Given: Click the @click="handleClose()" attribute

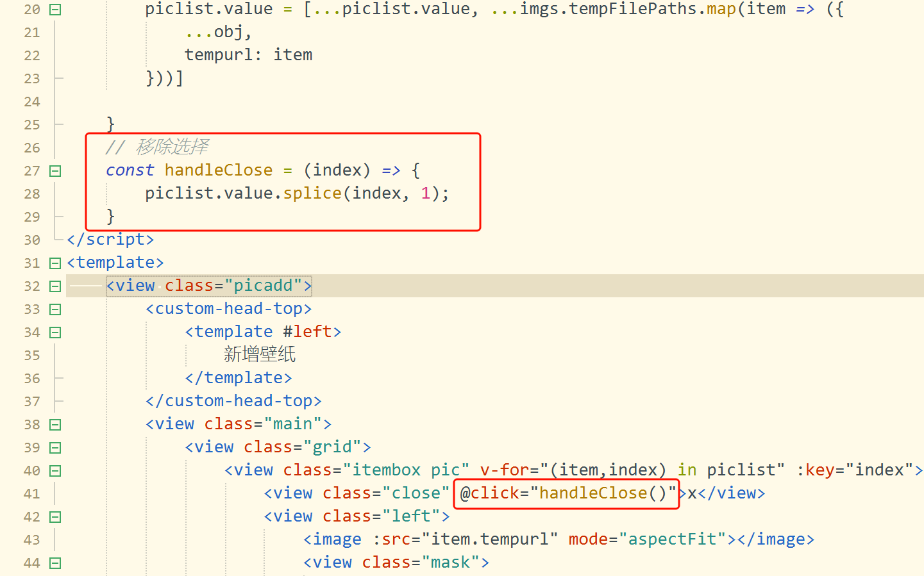Looking at the screenshot, I should 569,493.
